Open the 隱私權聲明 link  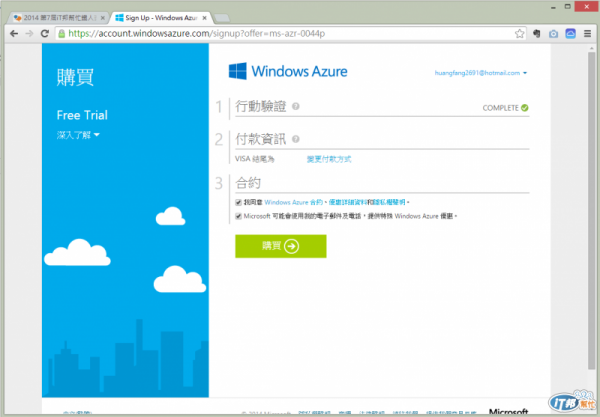point(390,202)
